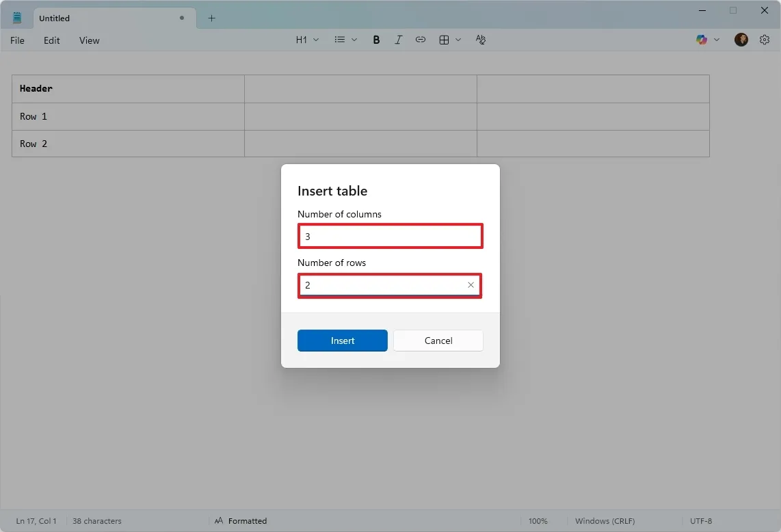The height and width of the screenshot is (532, 781).
Task: Apply italic formatting
Action: click(399, 40)
